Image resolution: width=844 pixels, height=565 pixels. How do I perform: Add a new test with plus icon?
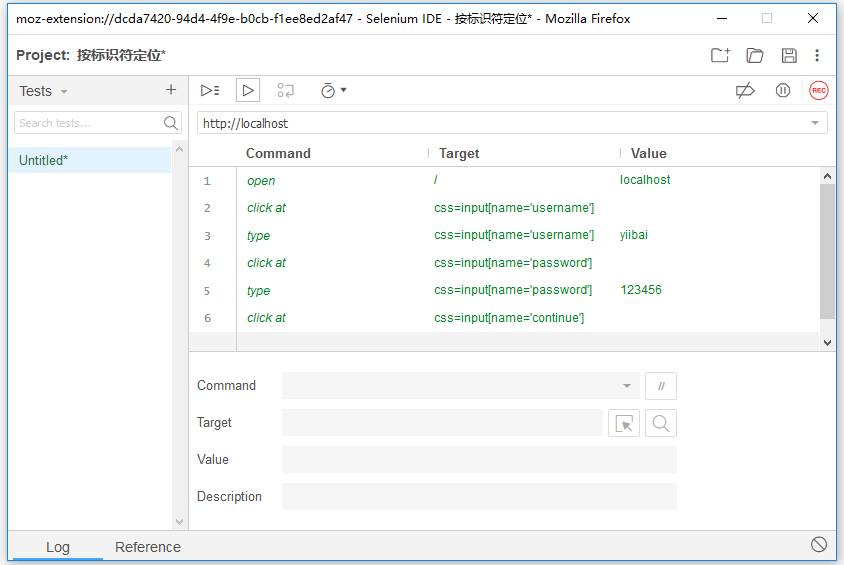[171, 90]
